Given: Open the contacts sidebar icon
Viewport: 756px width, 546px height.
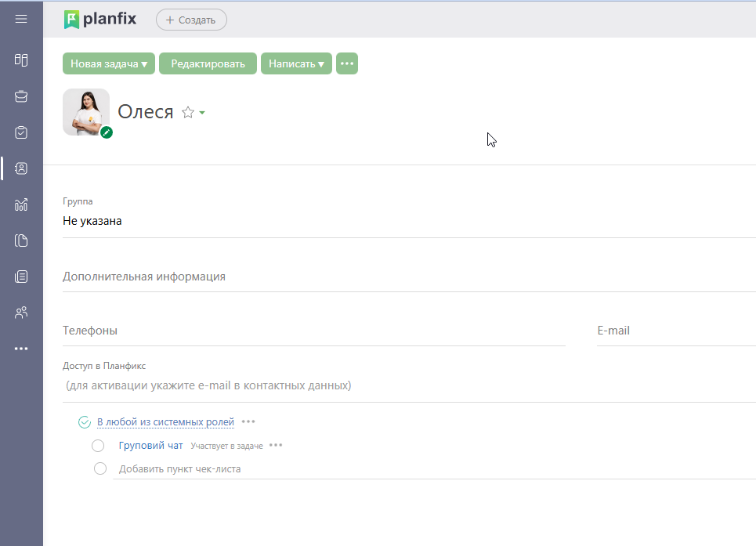Looking at the screenshot, I should point(21,168).
